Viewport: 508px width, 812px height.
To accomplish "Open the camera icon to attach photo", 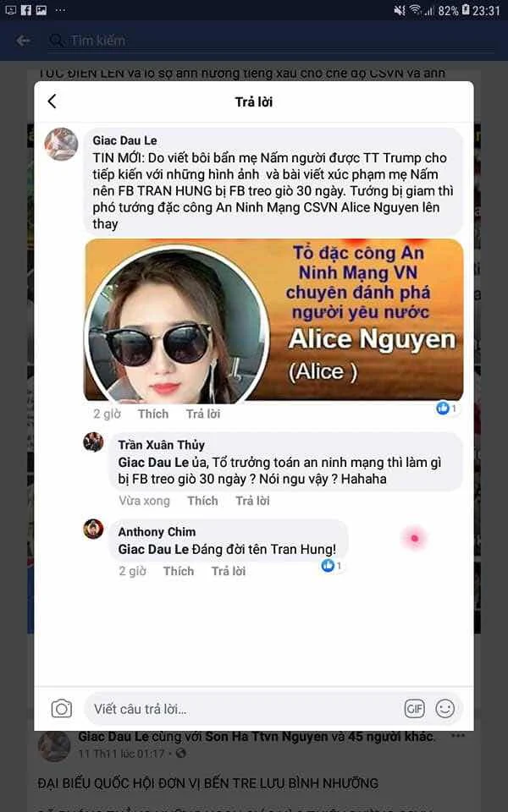I will (62, 709).
